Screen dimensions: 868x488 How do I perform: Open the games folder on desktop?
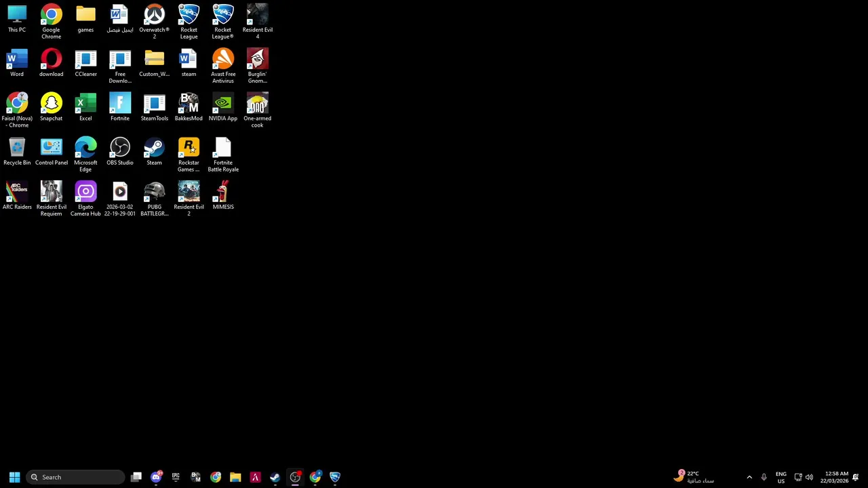tap(85, 20)
